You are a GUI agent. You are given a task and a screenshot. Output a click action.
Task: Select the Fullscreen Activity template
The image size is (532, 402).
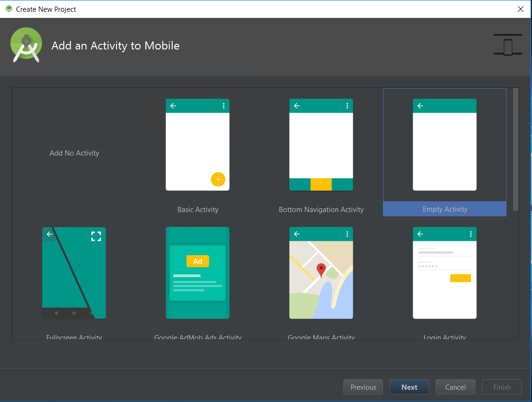(x=74, y=273)
